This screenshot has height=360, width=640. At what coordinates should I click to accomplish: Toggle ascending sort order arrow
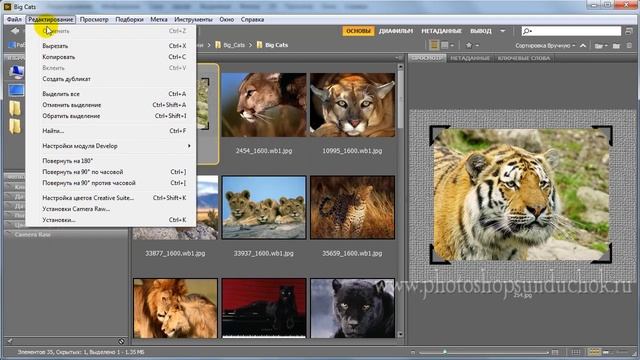tap(583, 45)
